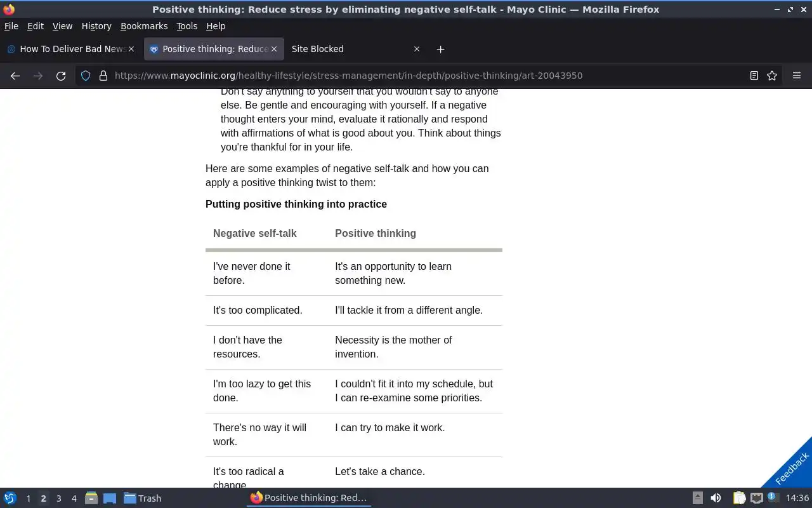This screenshot has width=812, height=508.
Task: Open the Tools menu
Action: [187, 26]
